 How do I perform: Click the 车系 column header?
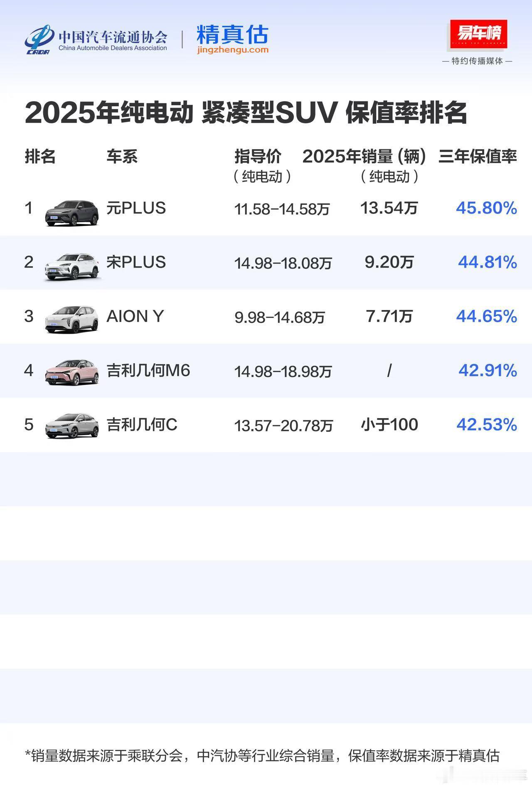[122, 157]
